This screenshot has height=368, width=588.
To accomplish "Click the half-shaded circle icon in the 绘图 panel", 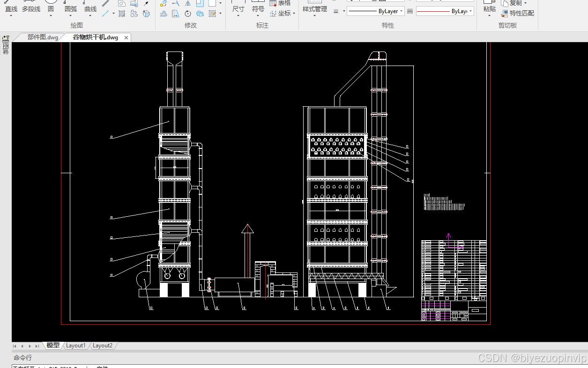I will (146, 14).
